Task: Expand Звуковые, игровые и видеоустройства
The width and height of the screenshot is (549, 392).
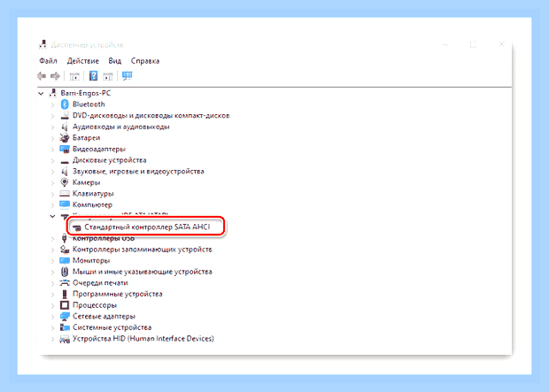Action: (52, 172)
